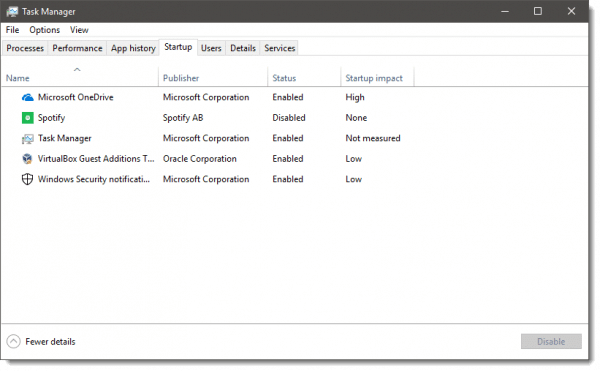Switch to the Details tab

click(x=243, y=48)
